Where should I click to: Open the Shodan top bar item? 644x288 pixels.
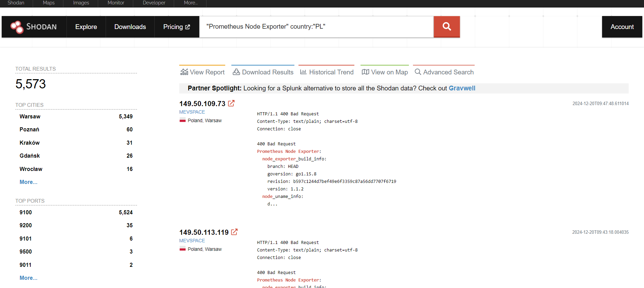(16, 3)
